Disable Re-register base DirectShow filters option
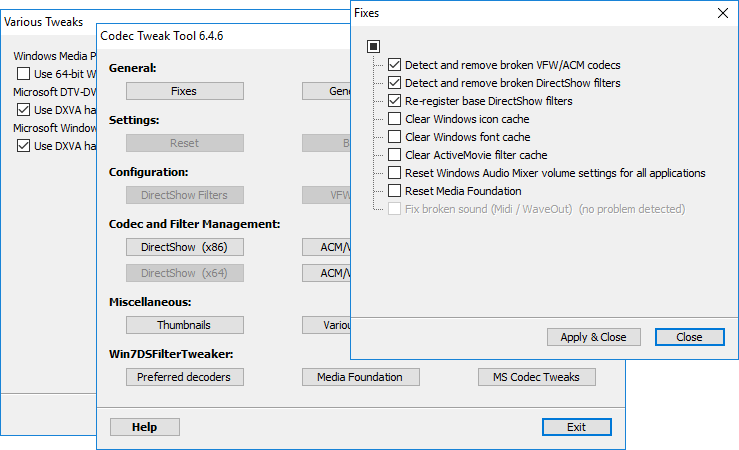739x450 pixels. pyautogui.click(x=394, y=101)
